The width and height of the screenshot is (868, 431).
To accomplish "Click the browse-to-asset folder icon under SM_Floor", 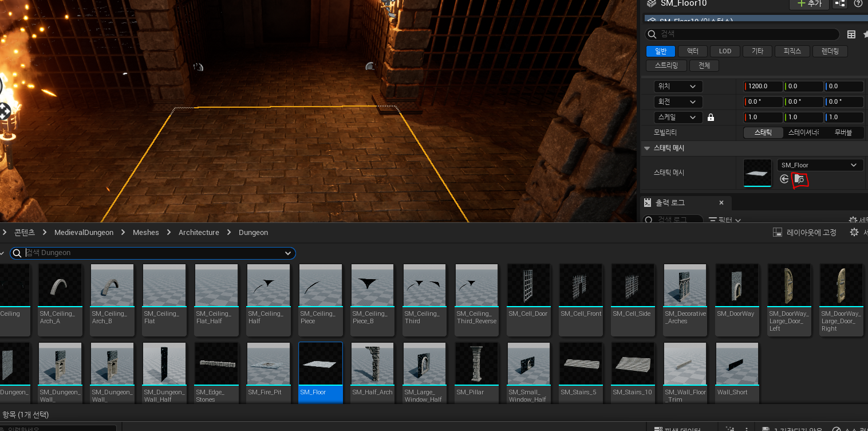I will (799, 179).
